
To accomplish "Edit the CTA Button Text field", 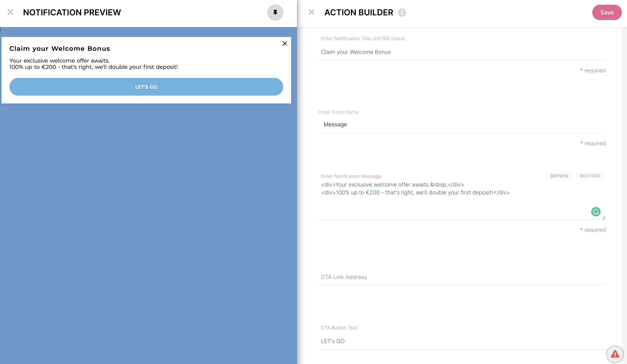I will (x=462, y=341).
